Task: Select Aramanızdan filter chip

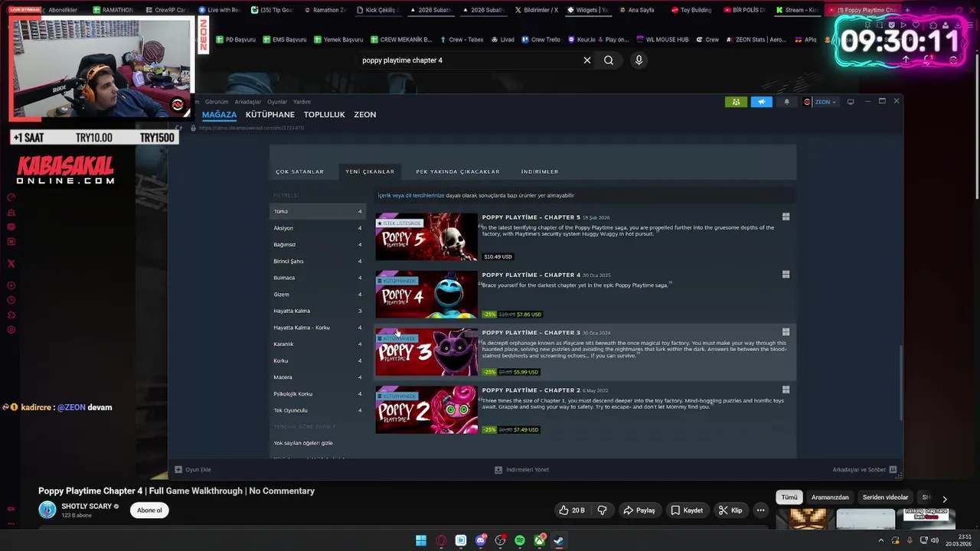Action: click(830, 497)
